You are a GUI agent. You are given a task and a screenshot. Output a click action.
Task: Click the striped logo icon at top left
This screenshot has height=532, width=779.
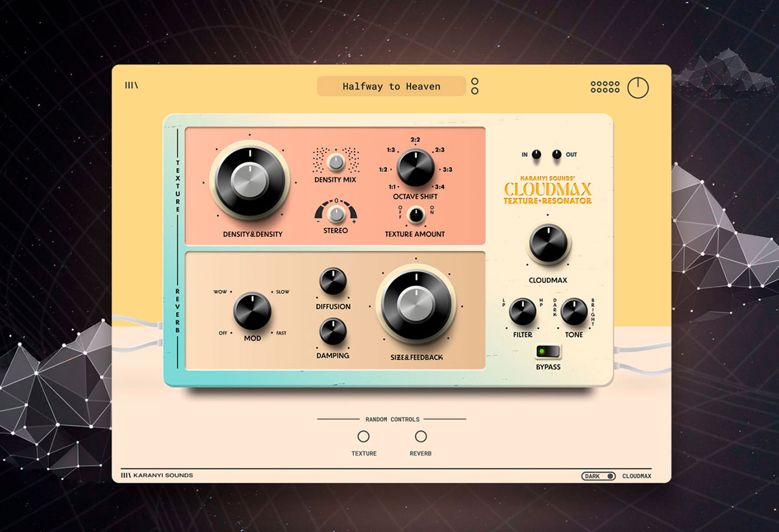pos(132,85)
